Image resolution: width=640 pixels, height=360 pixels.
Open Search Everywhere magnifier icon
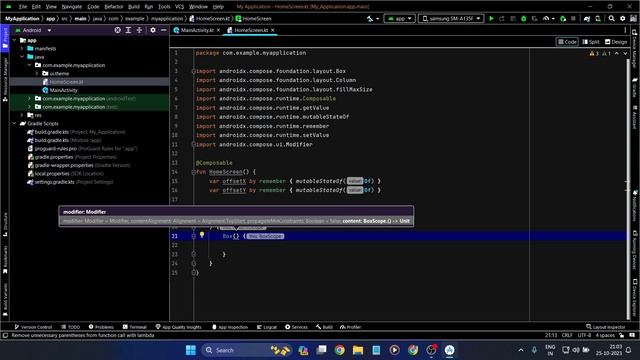(x=611, y=18)
